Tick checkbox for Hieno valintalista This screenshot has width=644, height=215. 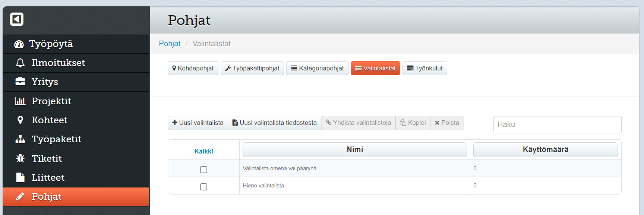click(x=203, y=187)
